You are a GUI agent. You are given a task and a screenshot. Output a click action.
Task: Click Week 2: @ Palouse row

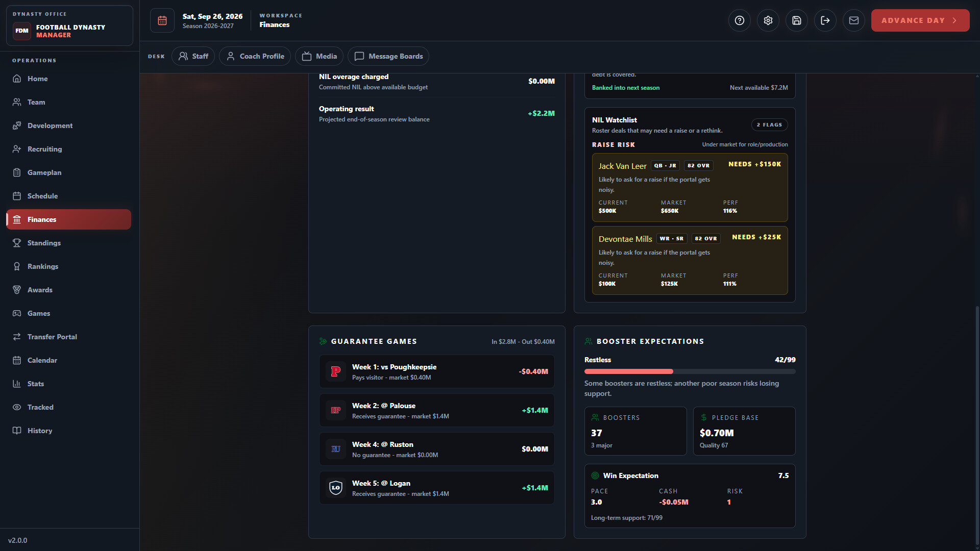pyautogui.click(x=437, y=410)
